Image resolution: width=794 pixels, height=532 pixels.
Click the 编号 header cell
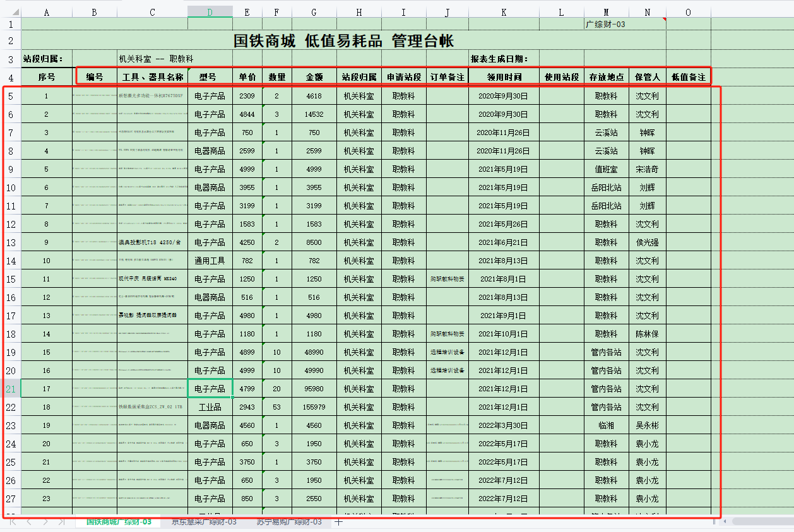click(x=95, y=77)
